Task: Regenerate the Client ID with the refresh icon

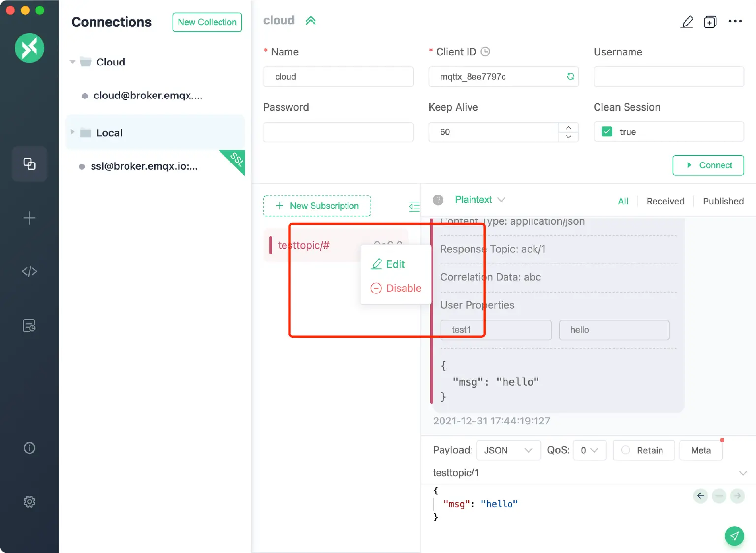Action: pos(570,77)
